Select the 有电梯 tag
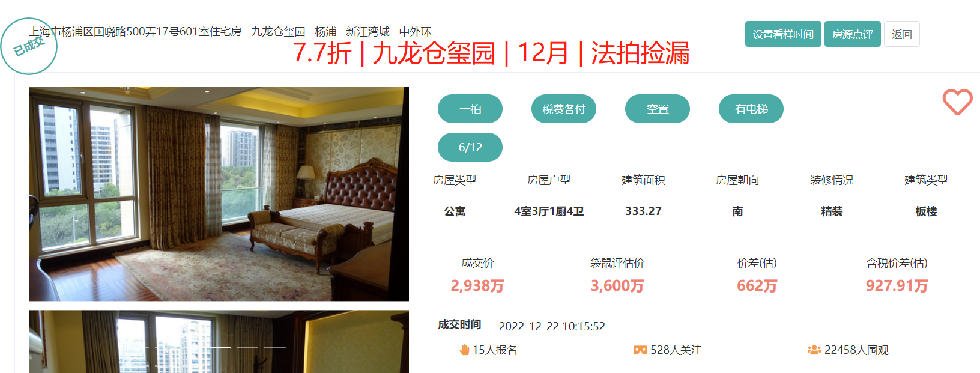This screenshot has width=980, height=373. pos(751,109)
